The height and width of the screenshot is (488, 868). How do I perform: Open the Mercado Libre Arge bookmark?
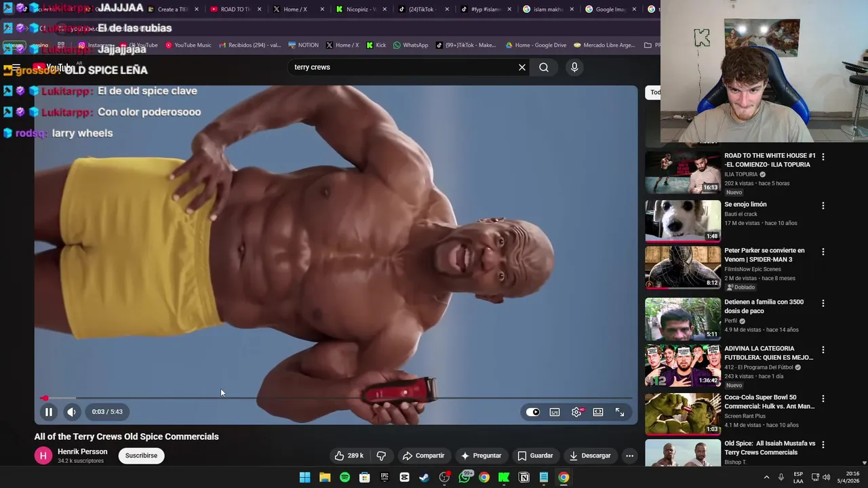pos(604,45)
